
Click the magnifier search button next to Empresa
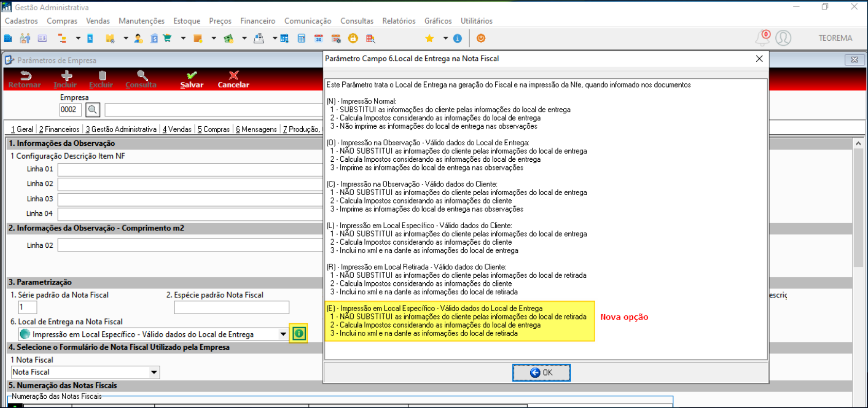[x=93, y=109]
